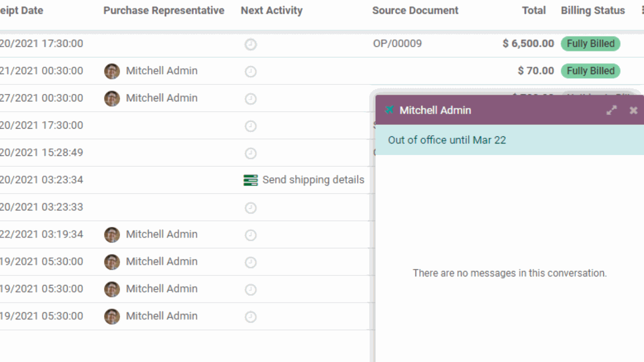Open source document OP/00009 row
Viewport: 644px width, 362px height.
(x=397, y=43)
